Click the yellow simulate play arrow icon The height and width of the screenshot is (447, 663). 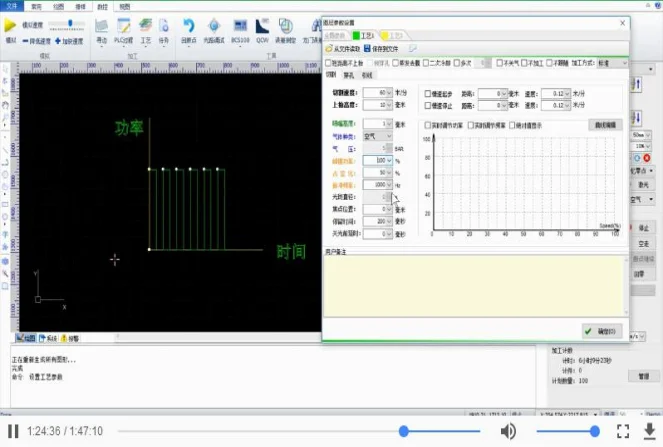[x=11, y=25]
